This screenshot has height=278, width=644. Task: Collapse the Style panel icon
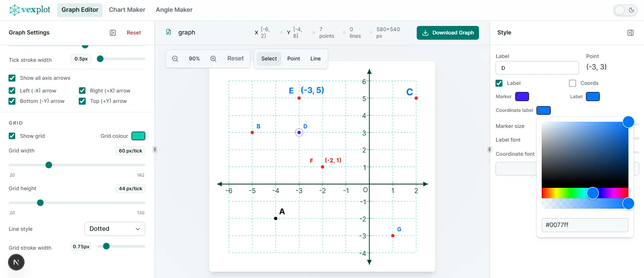(x=630, y=33)
